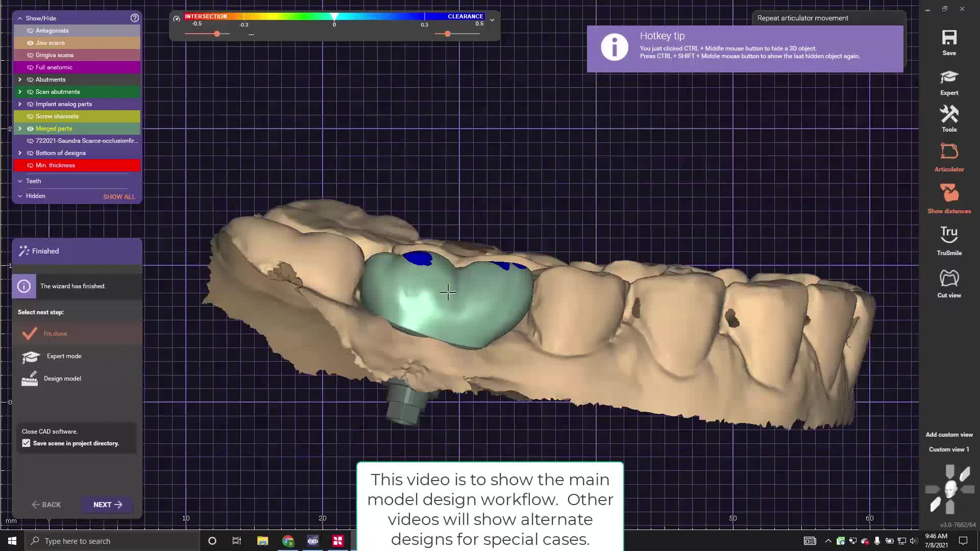This screenshot has width=980, height=551.
Task: Activate the Cut view tool
Action: [x=949, y=278]
